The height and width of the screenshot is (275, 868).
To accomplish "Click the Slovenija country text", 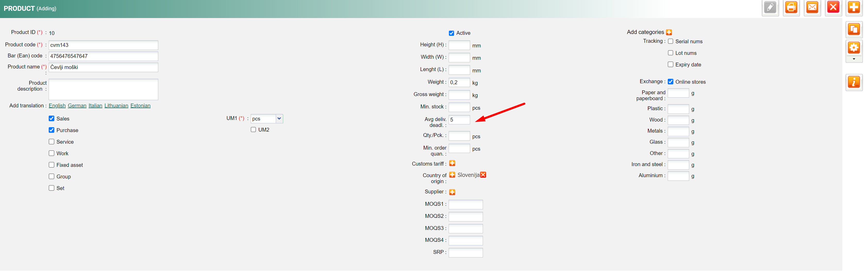I will tap(468, 175).
